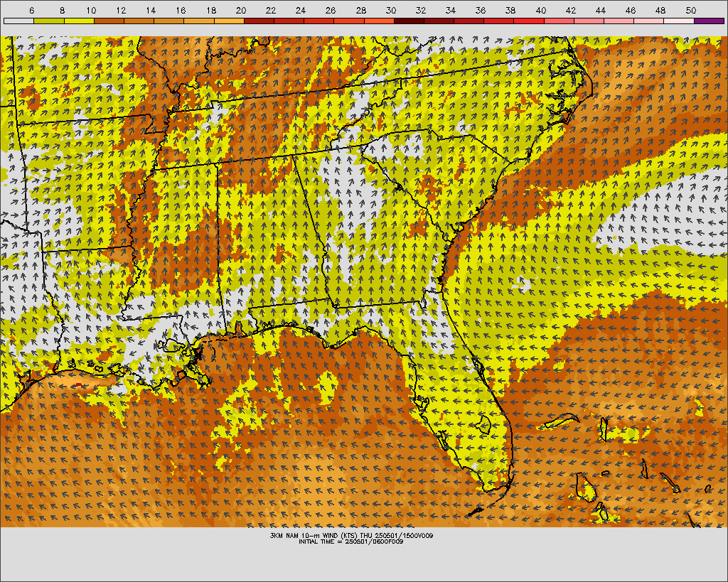Click the '40' legend label
The image size is (728, 582).
(x=541, y=10)
